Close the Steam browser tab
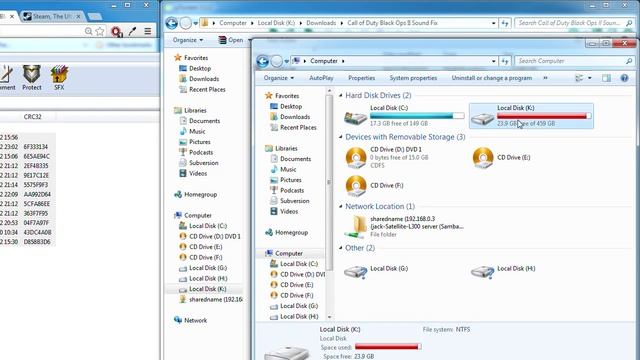The width and height of the screenshot is (640, 360). coord(78,17)
